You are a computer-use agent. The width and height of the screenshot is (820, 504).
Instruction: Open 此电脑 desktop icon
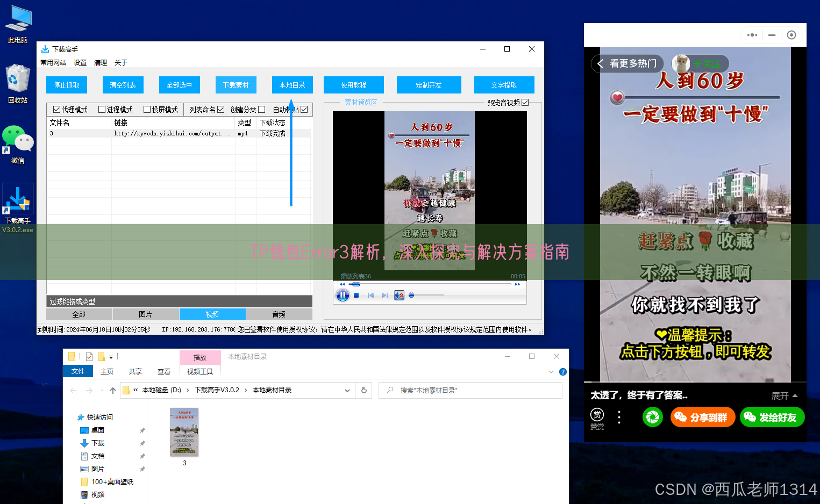[18, 24]
